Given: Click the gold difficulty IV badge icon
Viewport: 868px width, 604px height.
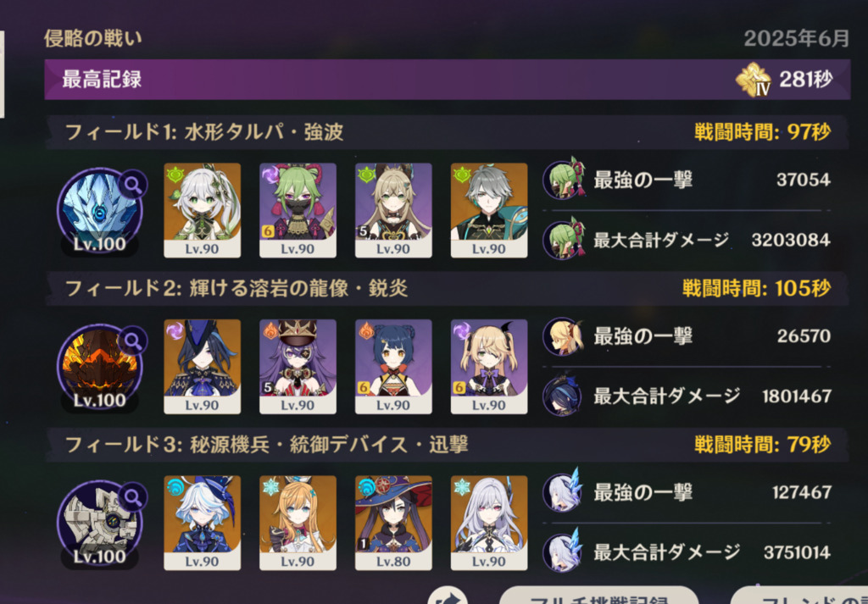Looking at the screenshot, I should tap(754, 80).
